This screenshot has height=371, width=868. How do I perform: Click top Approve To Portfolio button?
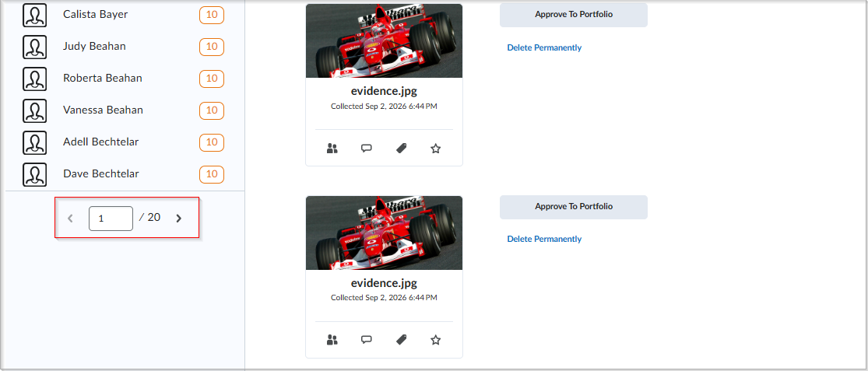point(574,15)
